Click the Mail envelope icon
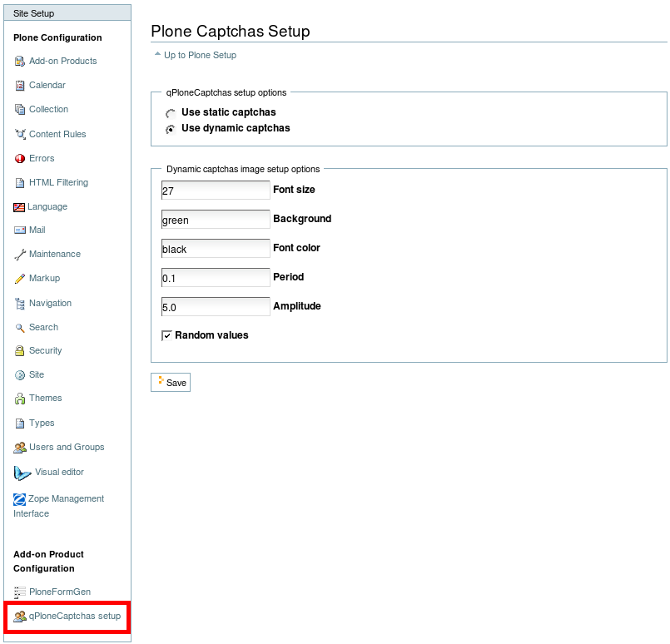The image size is (670, 644). (20, 230)
